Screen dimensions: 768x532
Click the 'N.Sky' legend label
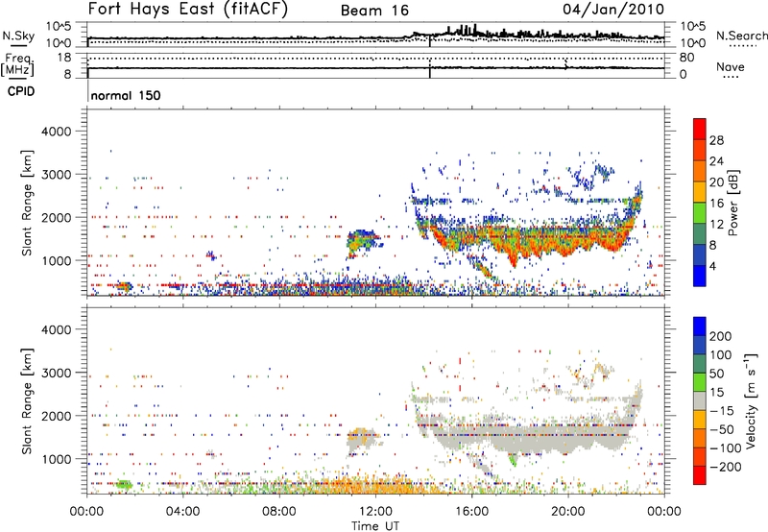18,36
